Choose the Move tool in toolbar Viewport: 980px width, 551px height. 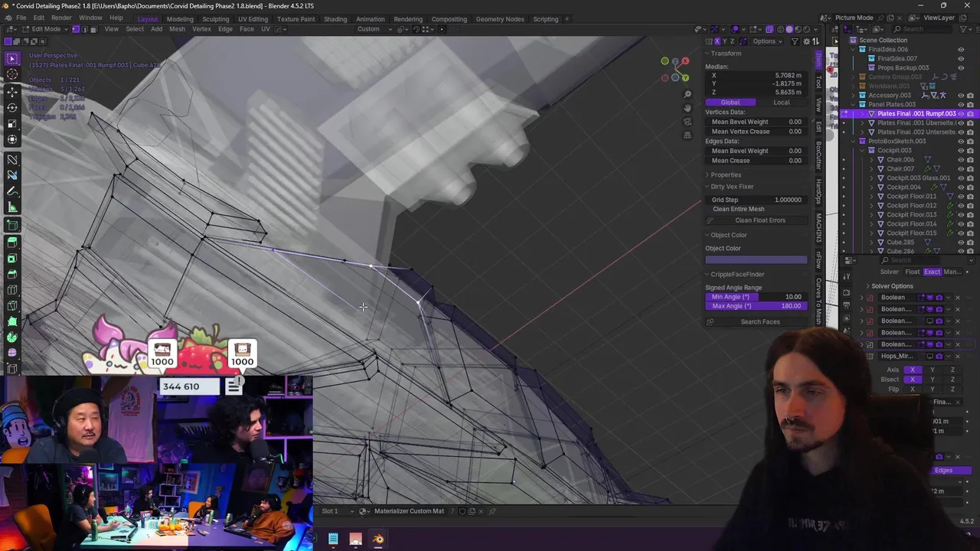pyautogui.click(x=12, y=92)
